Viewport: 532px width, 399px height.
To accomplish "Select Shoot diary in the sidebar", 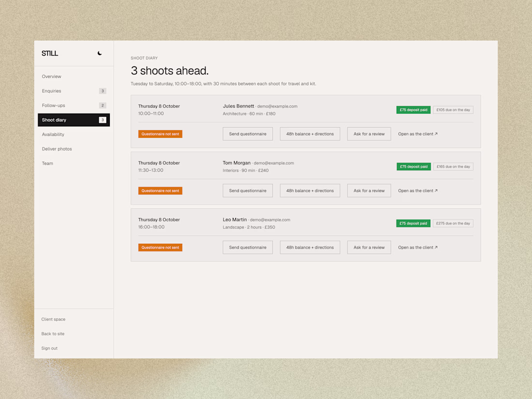I will point(74,120).
